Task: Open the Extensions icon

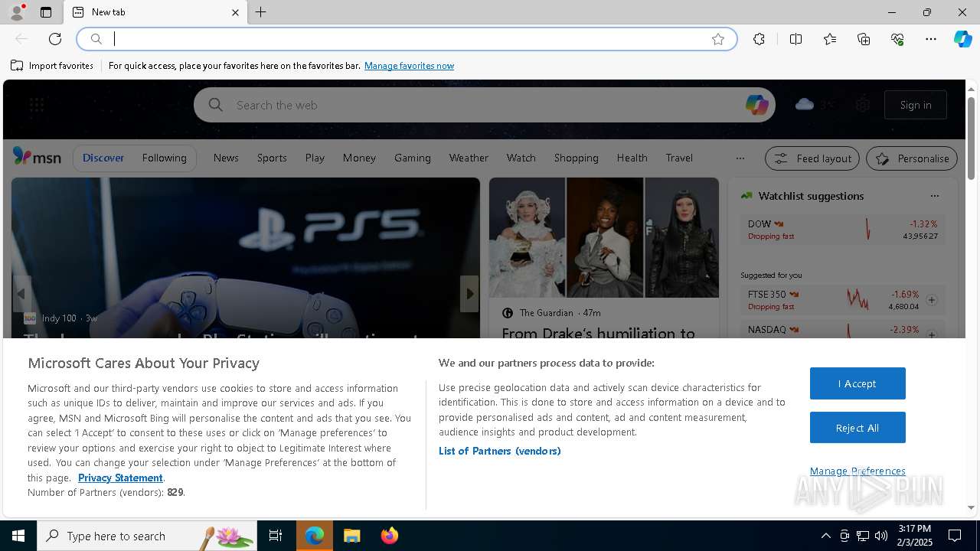Action: 759,39
